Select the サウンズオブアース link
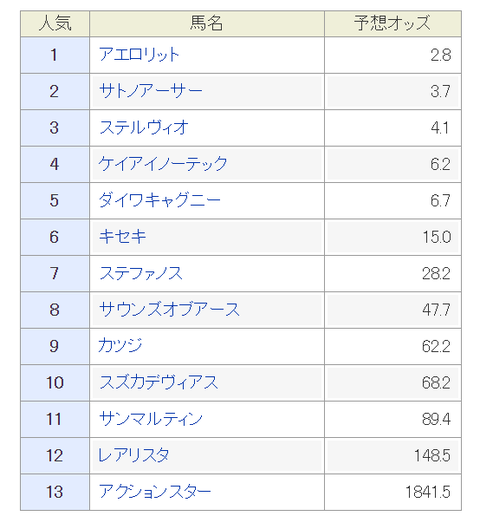 169,310
